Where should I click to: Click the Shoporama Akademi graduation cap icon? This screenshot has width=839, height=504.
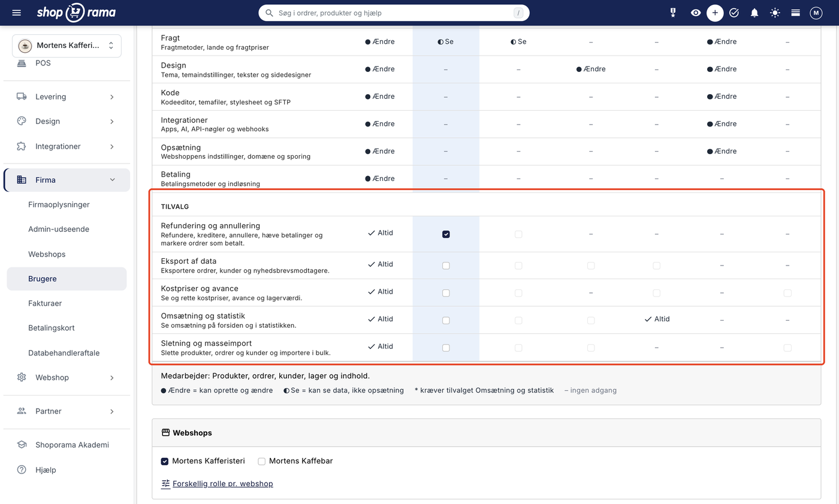(x=22, y=445)
